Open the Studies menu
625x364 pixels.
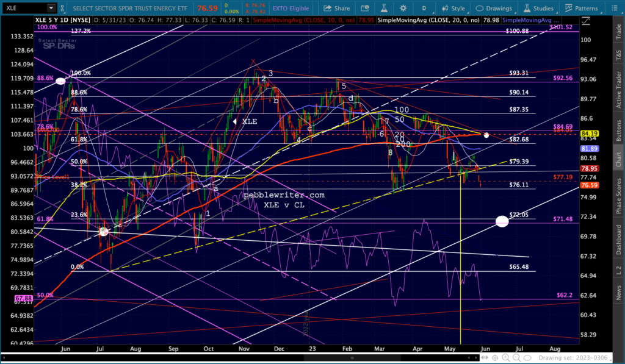coord(538,8)
